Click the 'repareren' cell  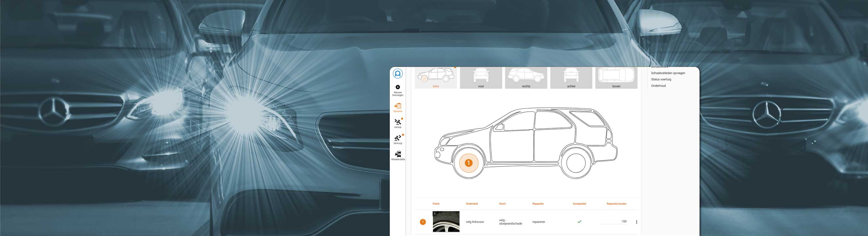coord(538,222)
